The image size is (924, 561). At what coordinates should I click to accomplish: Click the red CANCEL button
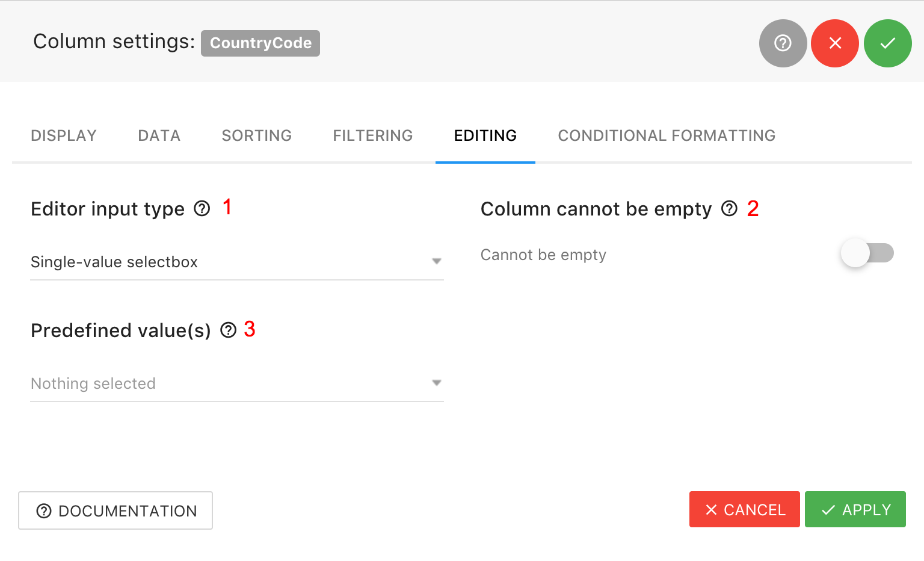click(745, 509)
